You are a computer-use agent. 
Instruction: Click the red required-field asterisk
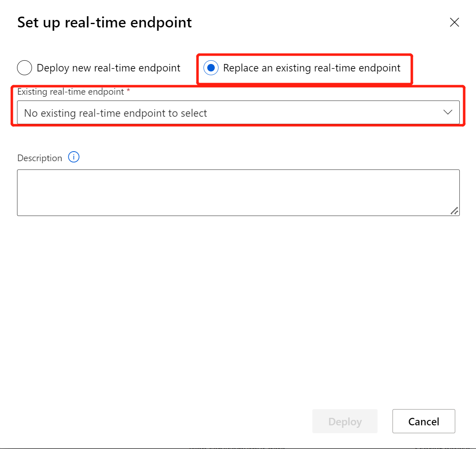(x=128, y=91)
